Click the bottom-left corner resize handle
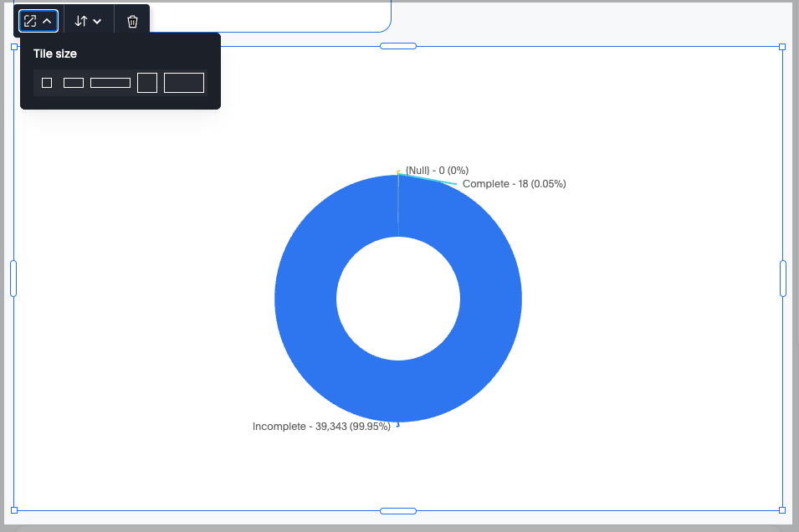The width and height of the screenshot is (799, 532). click(x=13, y=510)
